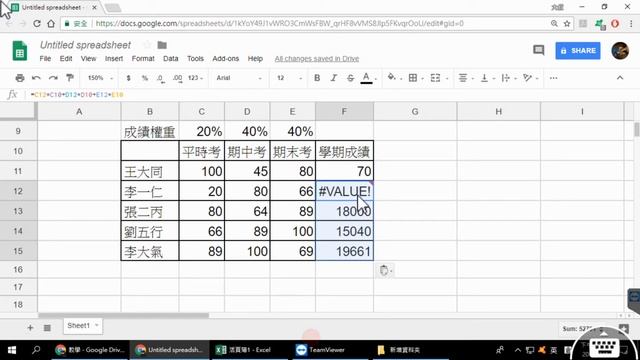This screenshot has width=640, height=360.
Task: Open the Insert menu
Action: [114, 59]
